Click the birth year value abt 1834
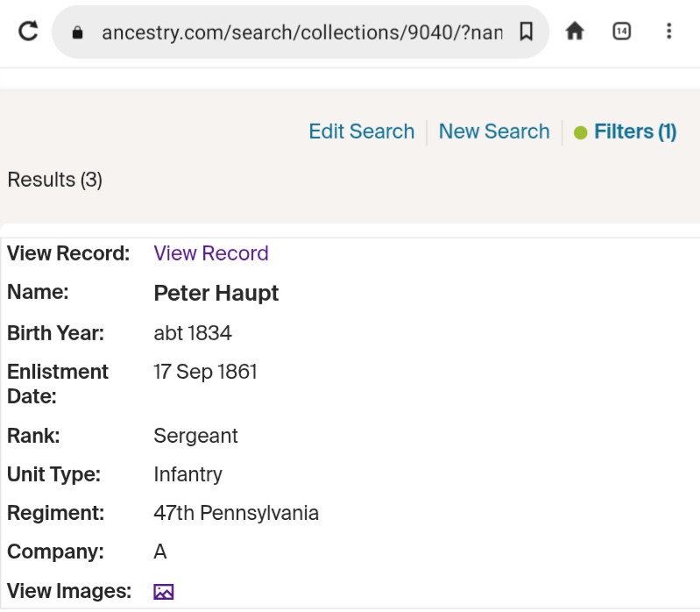This screenshot has height=612, width=700. [x=193, y=333]
